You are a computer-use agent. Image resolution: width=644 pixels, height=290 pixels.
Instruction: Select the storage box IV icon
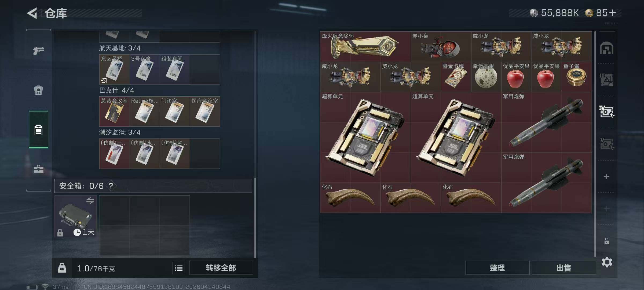606,111
